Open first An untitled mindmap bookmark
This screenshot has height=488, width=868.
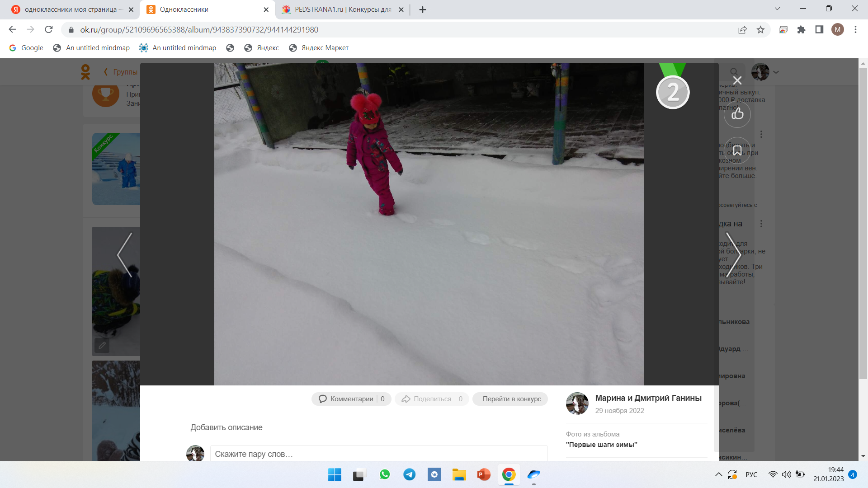pyautogui.click(x=91, y=48)
